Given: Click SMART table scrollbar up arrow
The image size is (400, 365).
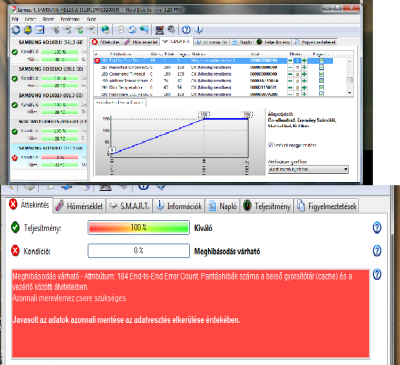Looking at the screenshot, I should [x=349, y=61].
